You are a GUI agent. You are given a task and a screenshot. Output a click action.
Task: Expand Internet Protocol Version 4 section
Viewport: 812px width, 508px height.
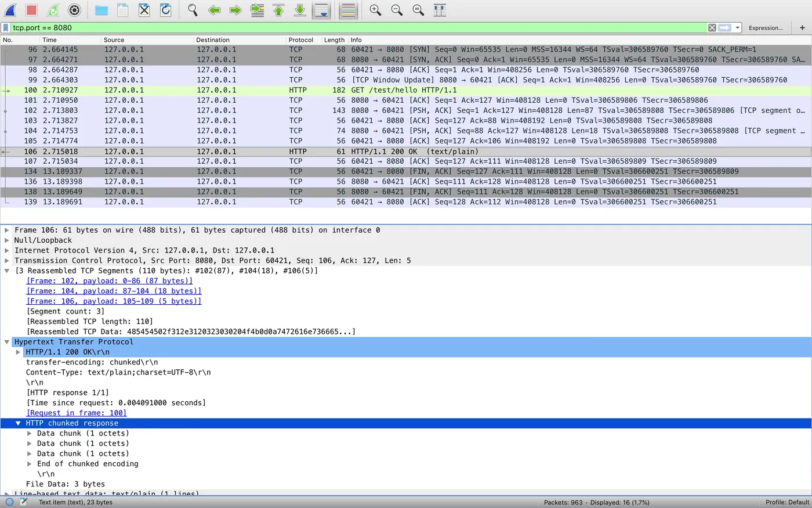click(x=7, y=250)
